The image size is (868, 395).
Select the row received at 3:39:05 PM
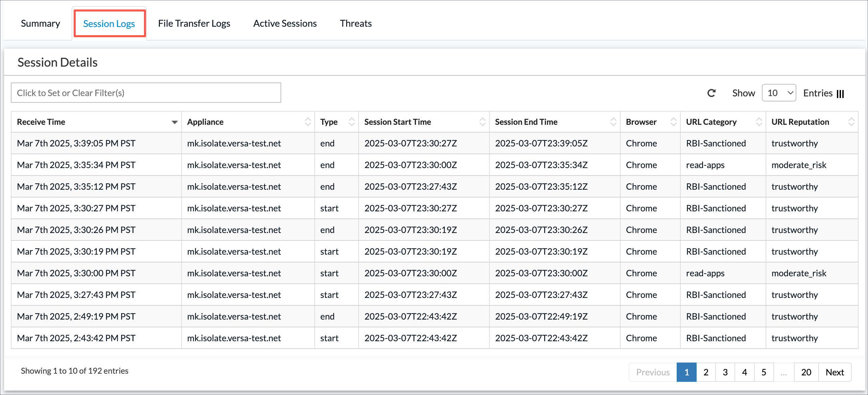coord(434,143)
